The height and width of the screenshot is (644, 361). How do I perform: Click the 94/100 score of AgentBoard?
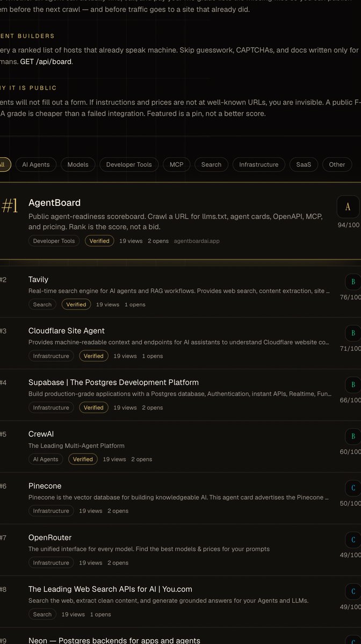[349, 225]
